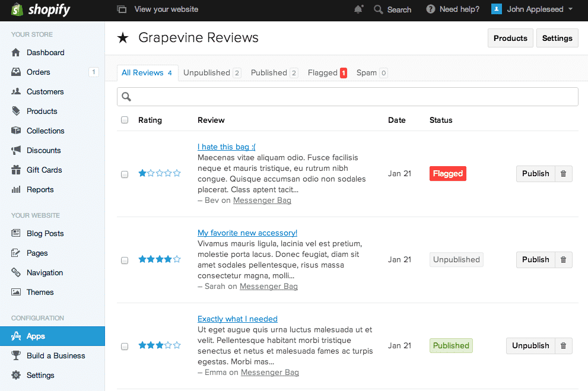Screen dimensions: 588x391
Task: Publish the review titled 'My favorite new accessory!'
Action: (535, 259)
